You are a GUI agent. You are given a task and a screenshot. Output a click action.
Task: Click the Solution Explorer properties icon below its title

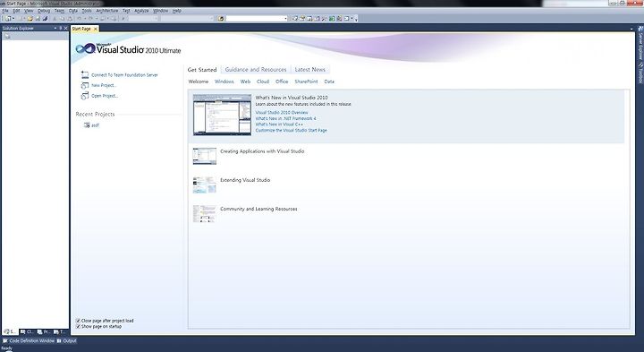point(6,36)
